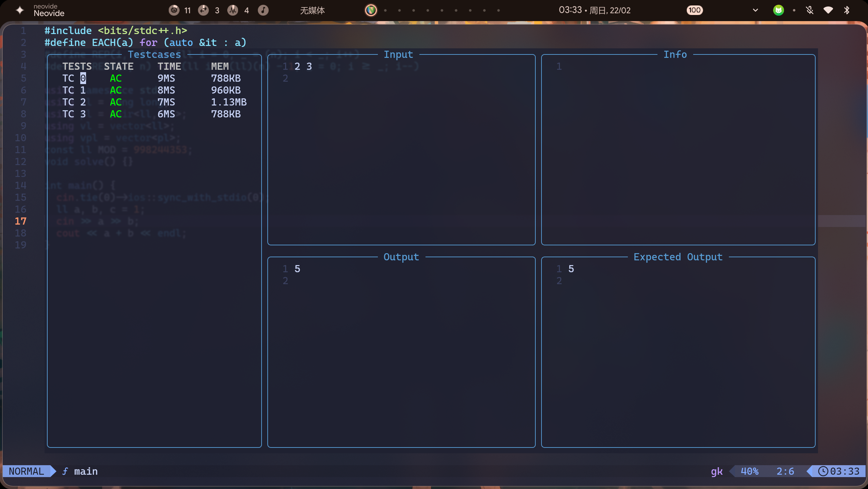Select the Neovide workspace icon
Viewport: 868px width, 489px height.
[x=371, y=10]
